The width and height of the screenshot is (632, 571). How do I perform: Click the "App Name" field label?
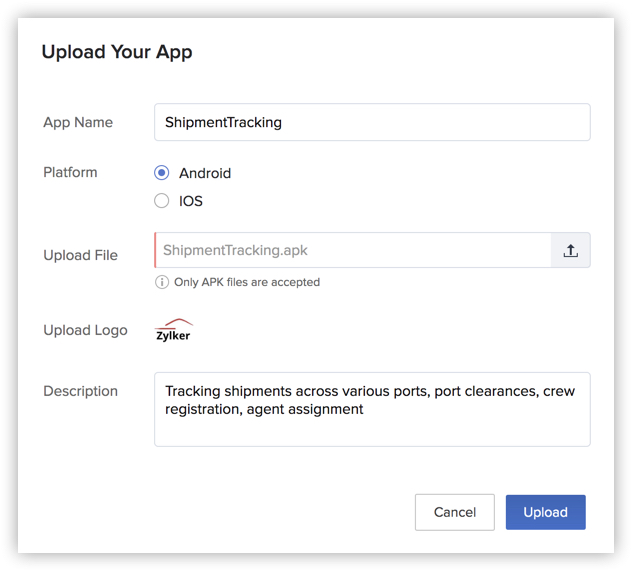pyautogui.click(x=78, y=122)
